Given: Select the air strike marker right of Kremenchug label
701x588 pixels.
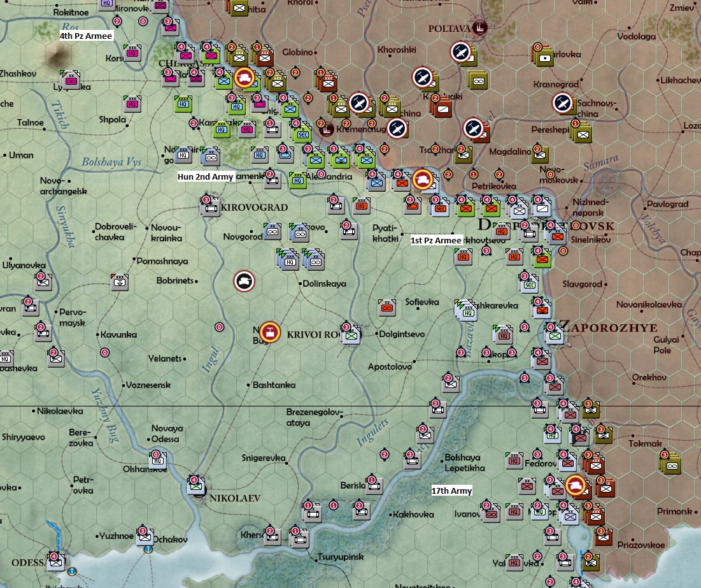Looking at the screenshot, I should pos(397,129).
